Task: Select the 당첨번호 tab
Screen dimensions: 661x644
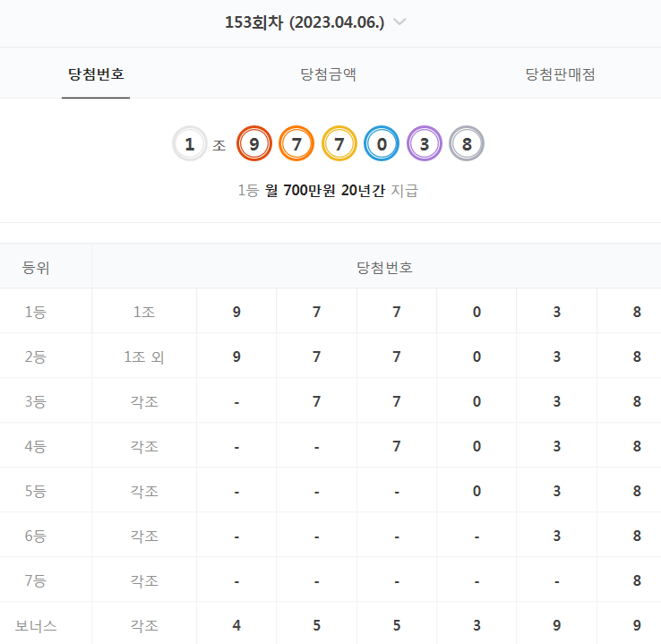Action: point(96,74)
